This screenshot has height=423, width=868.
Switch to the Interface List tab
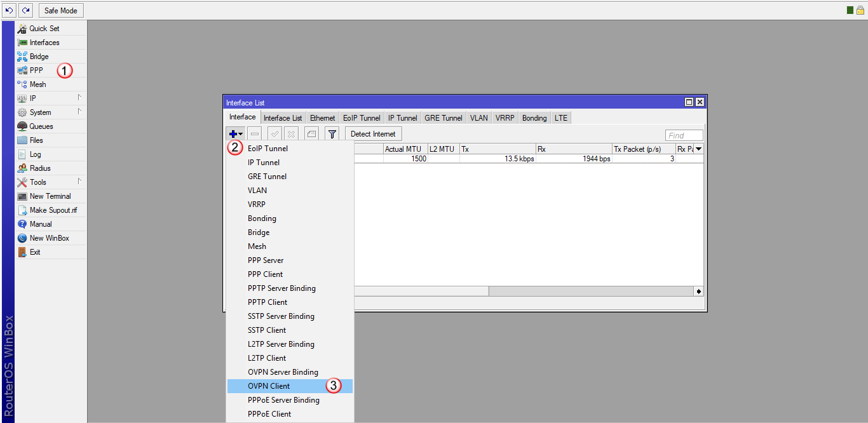pyautogui.click(x=283, y=118)
